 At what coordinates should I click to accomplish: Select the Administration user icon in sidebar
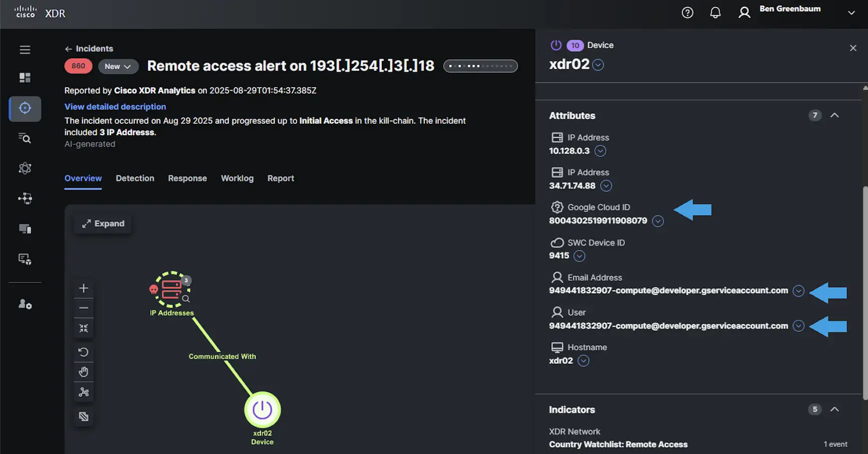[25, 304]
